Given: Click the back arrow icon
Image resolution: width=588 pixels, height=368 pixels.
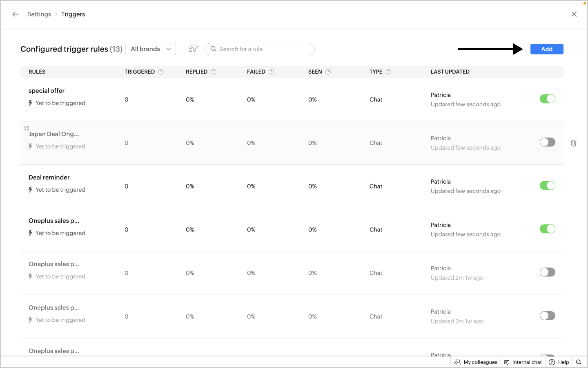Looking at the screenshot, I should pyautogui.click(x=16, y=14).
